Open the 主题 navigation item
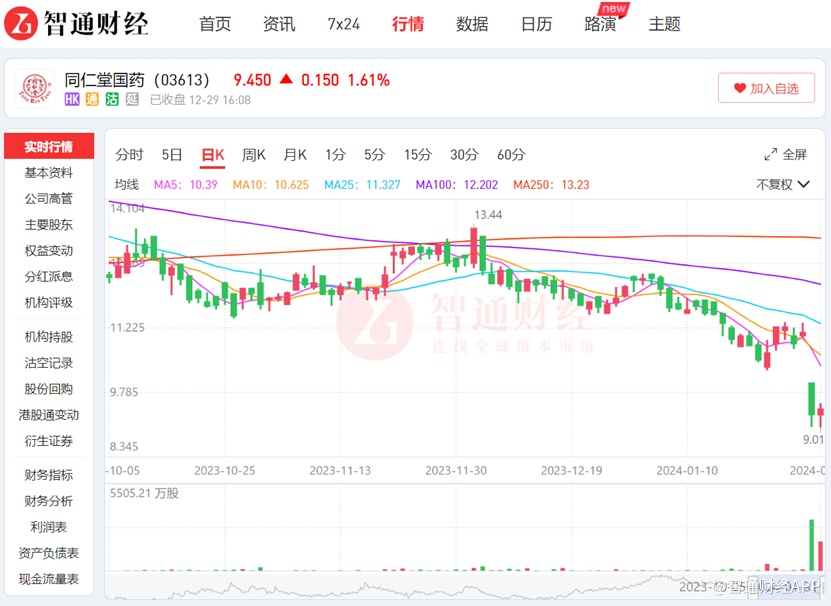The image size is (831, 606). [x=665, y=24]
